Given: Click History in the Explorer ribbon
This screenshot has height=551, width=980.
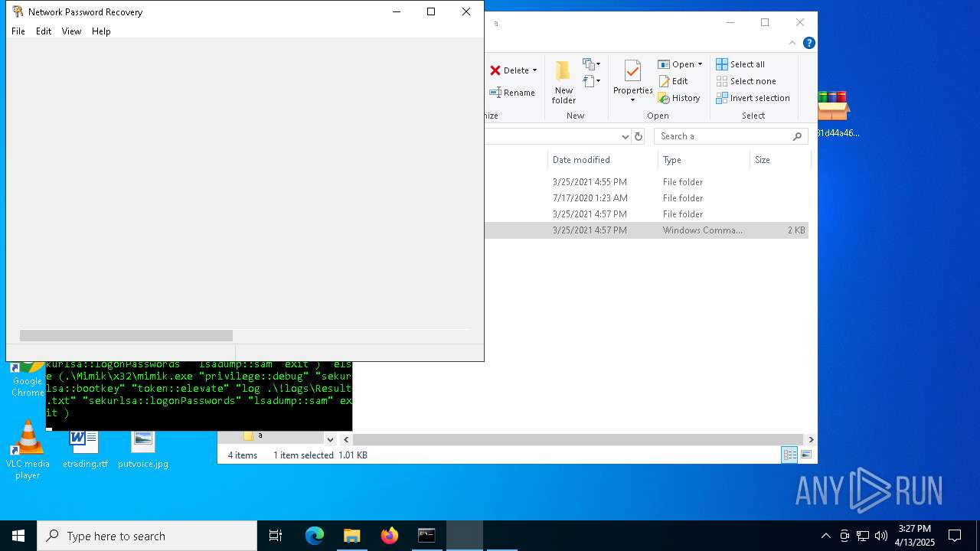Looking at the screenshot, I should 679,98.
